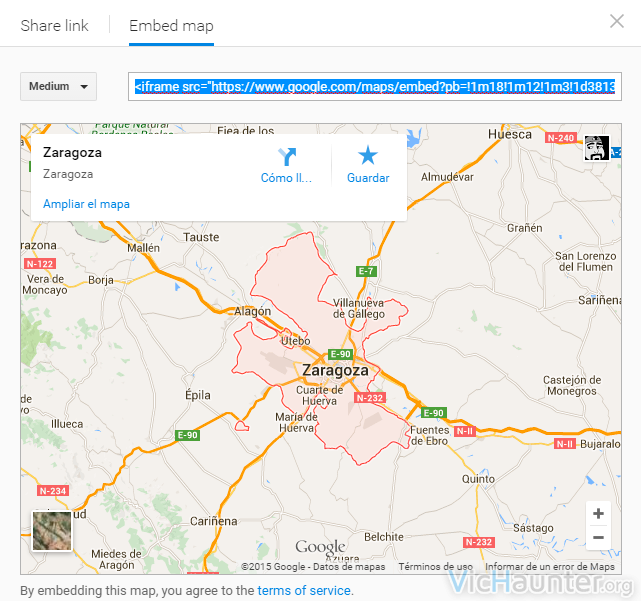Click the Quinto town label
641x601 pixels.
[478, 479]
